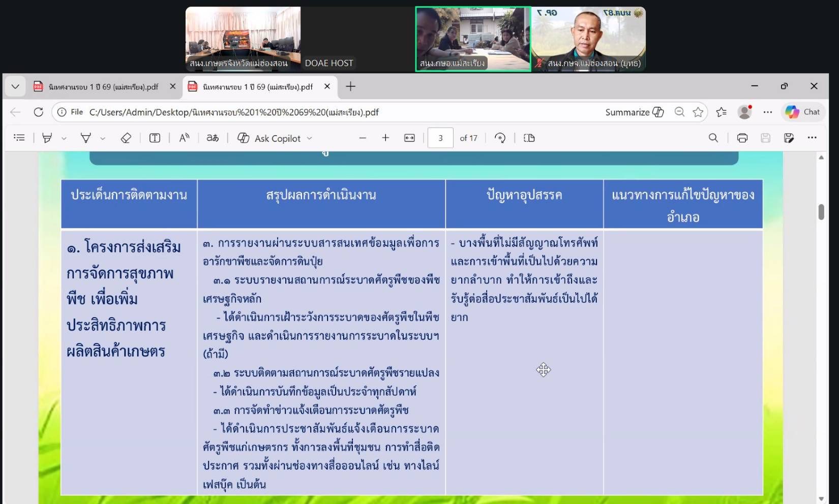This screenshot has height=504, width=839.
Task: Add this page to favorites star
Action: (698, 112)
